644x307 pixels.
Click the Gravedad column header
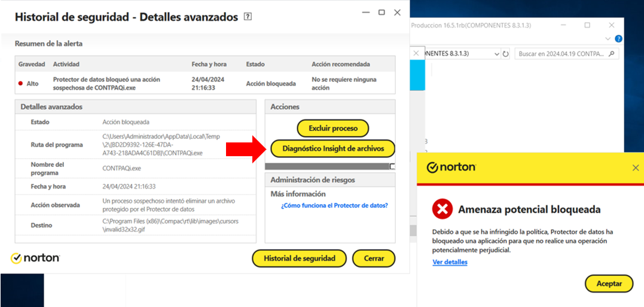[32, 64]
